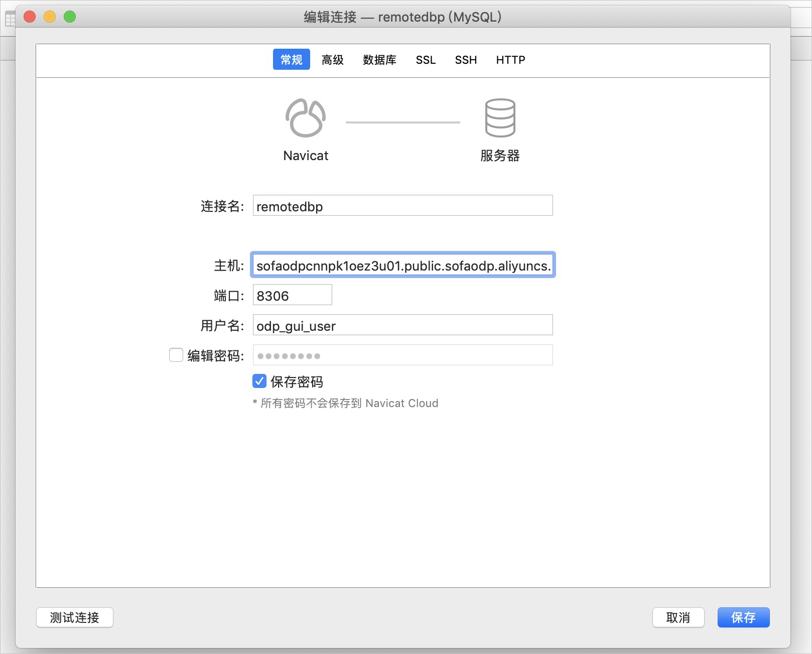Click the 端口 port field showing 8306
This screenshot has width=812, height=654.
click(292, 295)
